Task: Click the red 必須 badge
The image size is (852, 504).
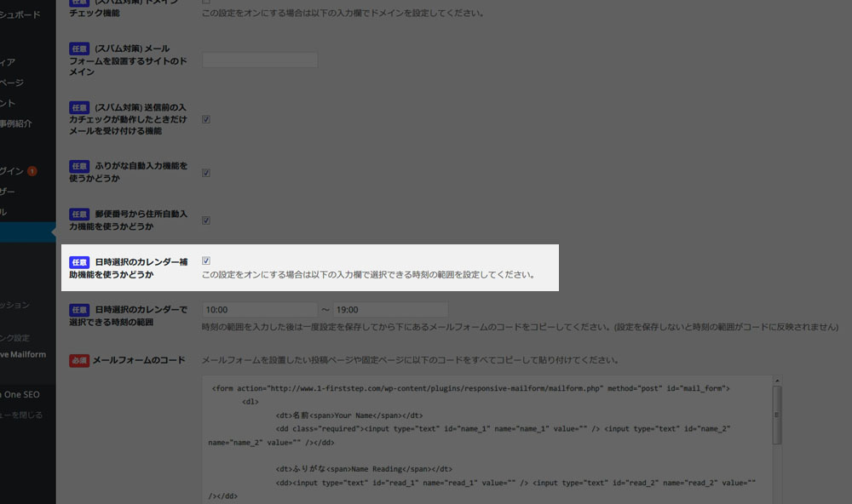Action: (79, 361)
